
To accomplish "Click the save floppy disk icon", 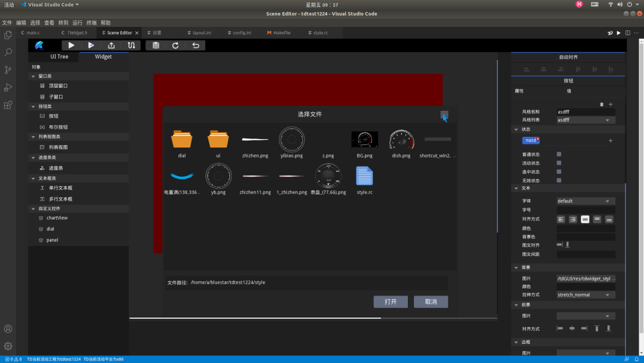I will [x=156, y=45].
